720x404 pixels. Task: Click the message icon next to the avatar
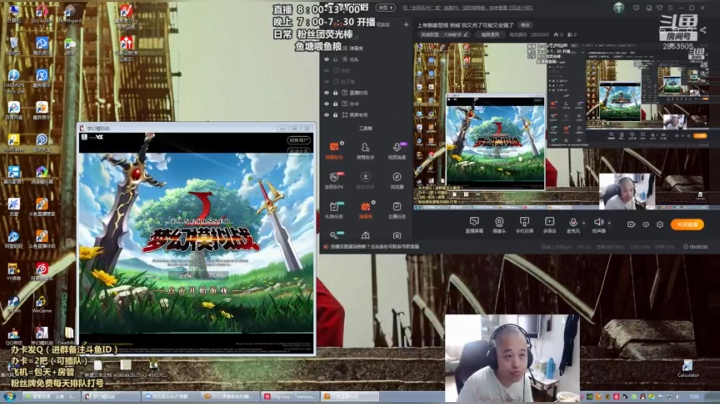point(636,8)
